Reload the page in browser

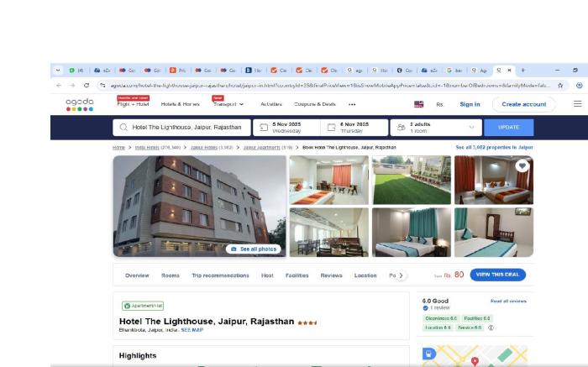point(86,85)
